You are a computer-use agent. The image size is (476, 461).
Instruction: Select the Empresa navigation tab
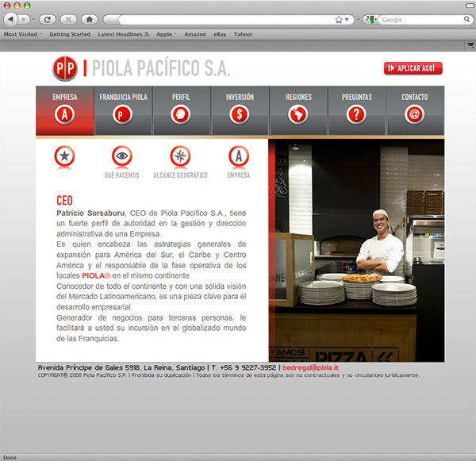(x=65, y=110)
